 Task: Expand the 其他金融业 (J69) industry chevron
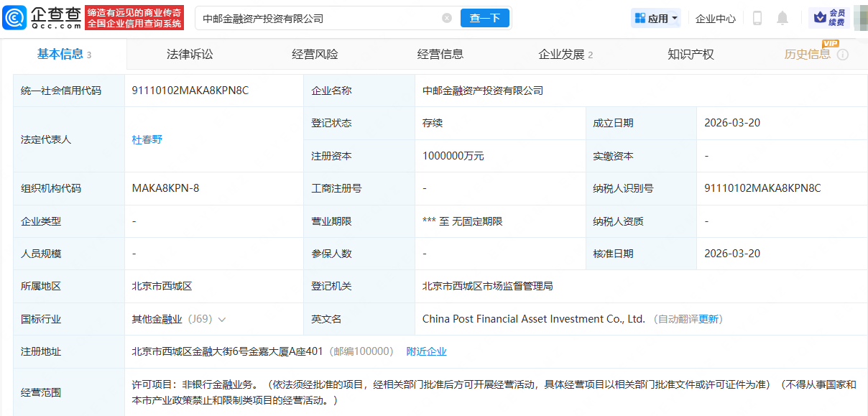pos(222,319)
